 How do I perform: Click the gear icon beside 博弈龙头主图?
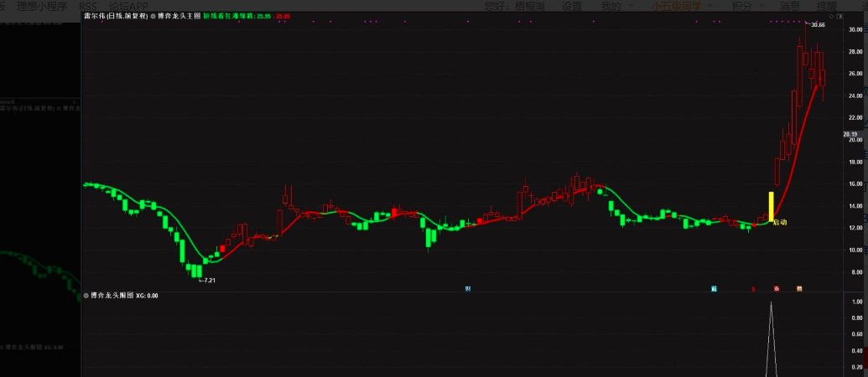pyautogui.click(x=153, y=16)
